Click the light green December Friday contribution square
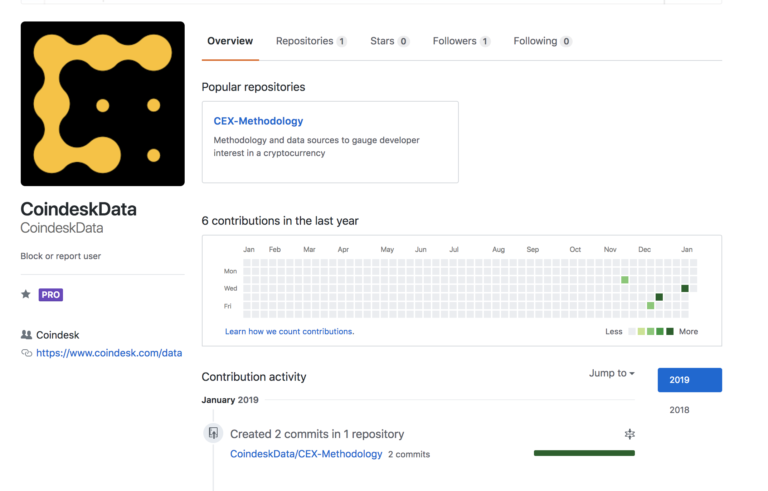This screenshot has height=491, width=768. tap(650, 305)
